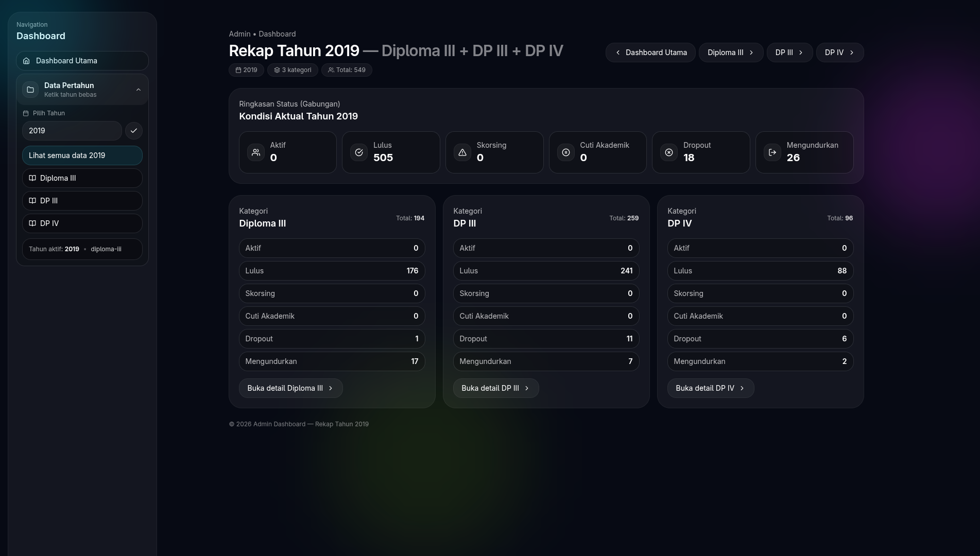Click the pause icon on Cuti Akademik card
Image resolution: width=980 pixels, height=556 pixels.
click(566, 152)
